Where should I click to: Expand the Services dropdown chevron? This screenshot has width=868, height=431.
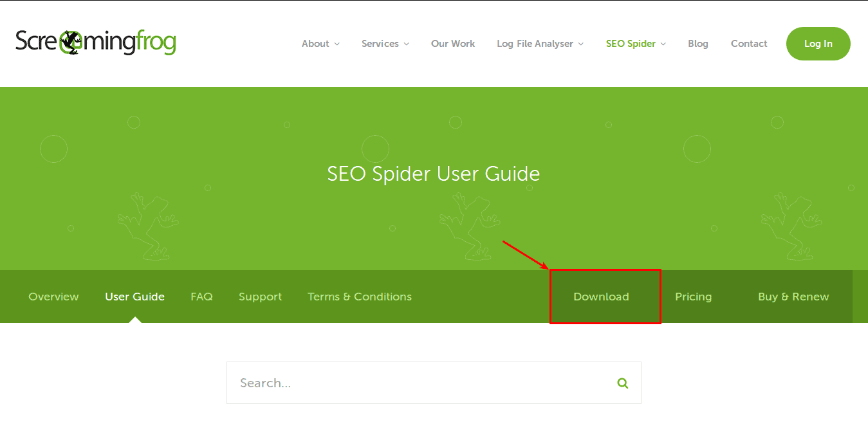pyautogui.click(x=406, y=44)
